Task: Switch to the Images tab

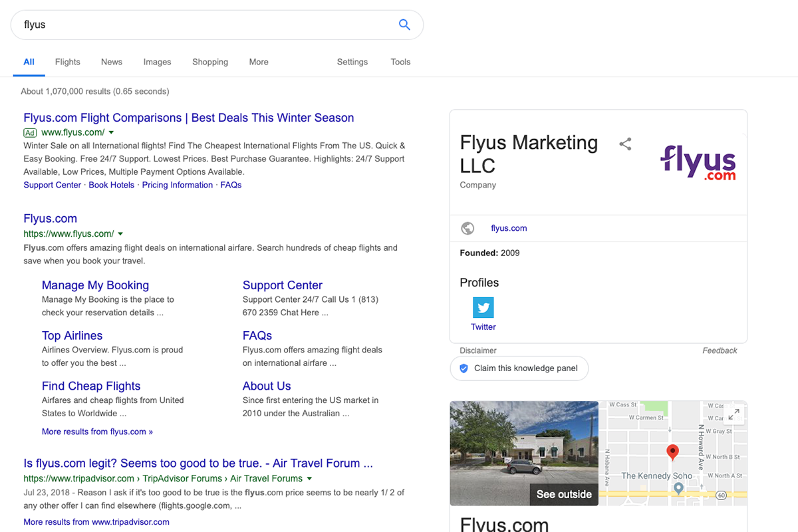Action: [x=157, y=62]
